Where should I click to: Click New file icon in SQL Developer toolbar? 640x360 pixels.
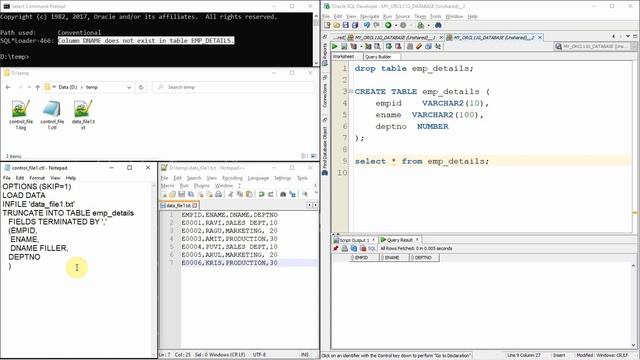[x=327, y=25]
